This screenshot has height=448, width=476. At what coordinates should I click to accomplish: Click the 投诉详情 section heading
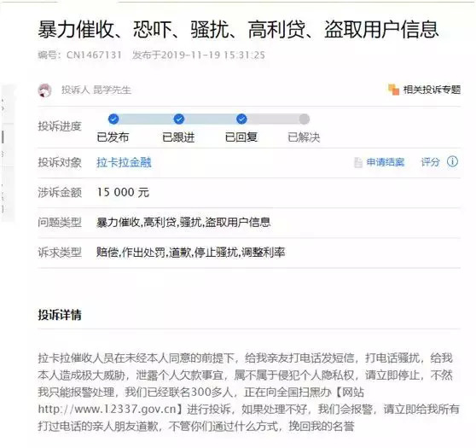pyautogui.click(x=60, y=315)
